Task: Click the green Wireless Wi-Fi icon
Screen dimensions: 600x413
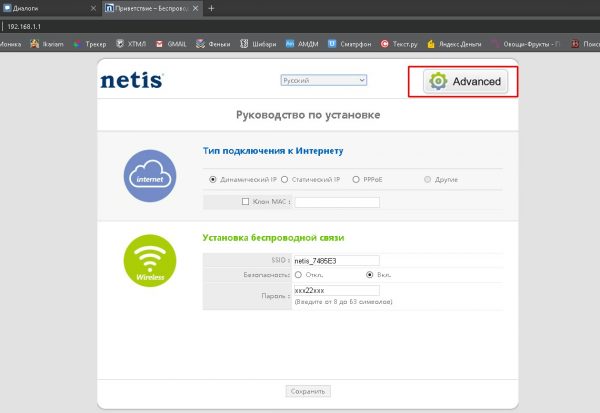Action: click(x=149, y=262)
